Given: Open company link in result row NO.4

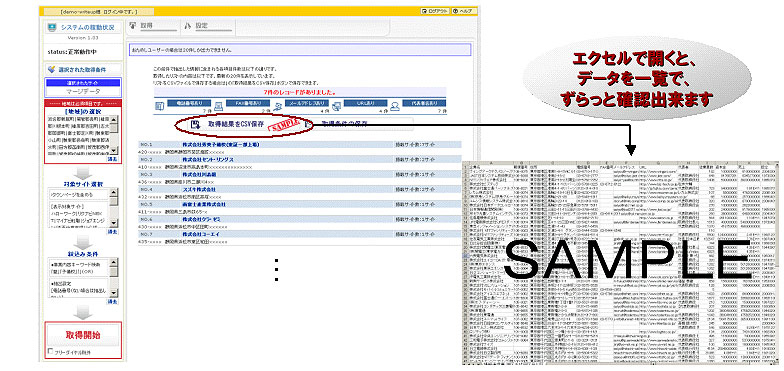Looking at the screenshot, I should tap(198, 190).
